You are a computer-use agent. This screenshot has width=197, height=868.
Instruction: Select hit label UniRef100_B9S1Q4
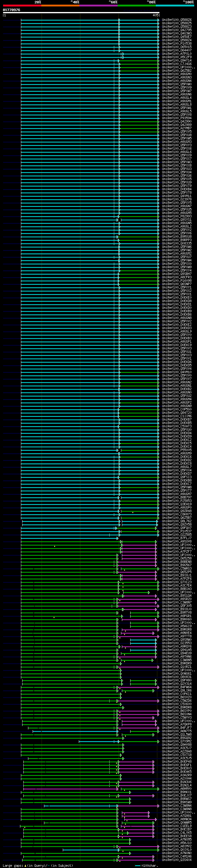[x=177, y=595]
